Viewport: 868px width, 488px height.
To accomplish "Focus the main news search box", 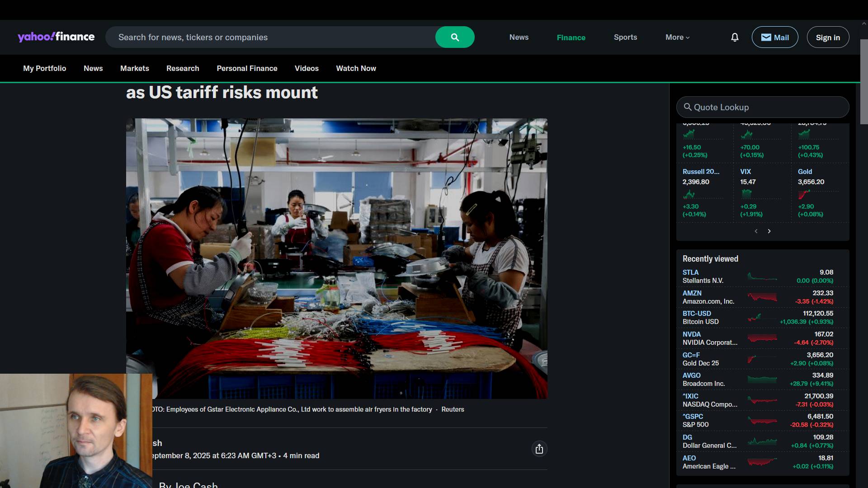I will click(271, 37).
